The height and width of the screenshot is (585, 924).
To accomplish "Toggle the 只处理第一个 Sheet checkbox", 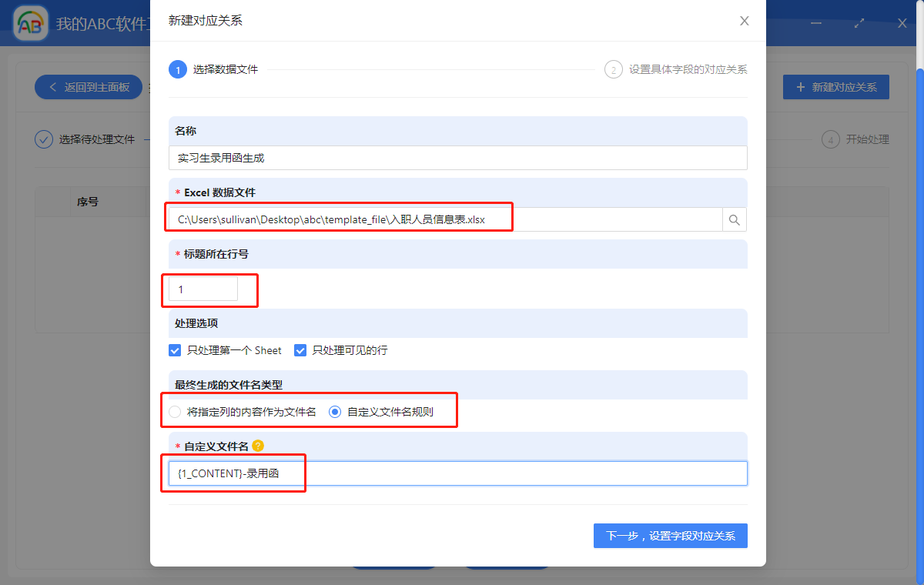I will [174, 350].
